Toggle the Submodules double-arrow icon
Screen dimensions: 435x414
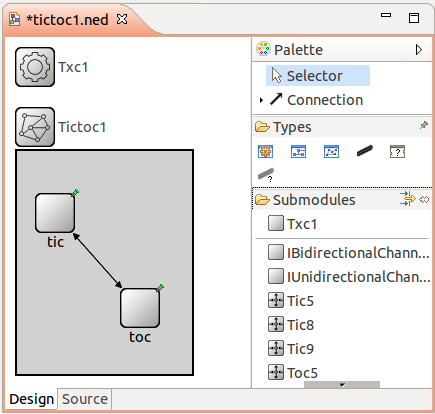click(424, 199)
